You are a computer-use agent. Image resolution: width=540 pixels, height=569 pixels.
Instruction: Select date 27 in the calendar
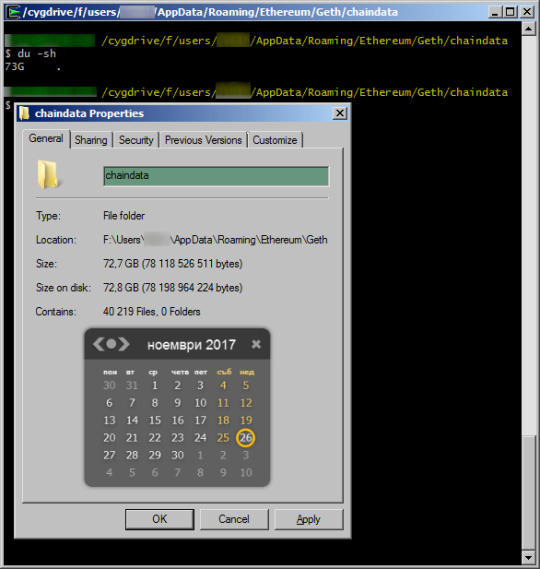109,455
